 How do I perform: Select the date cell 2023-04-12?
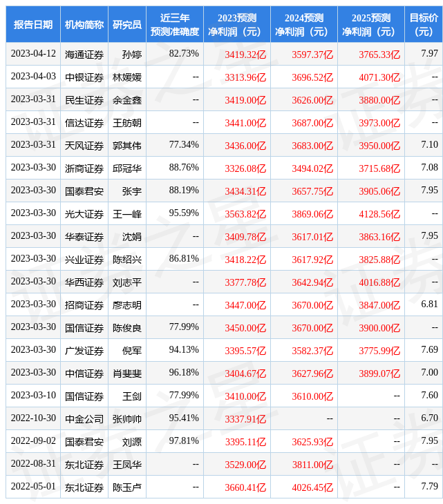pyautogui.click(x=33, y=54)
